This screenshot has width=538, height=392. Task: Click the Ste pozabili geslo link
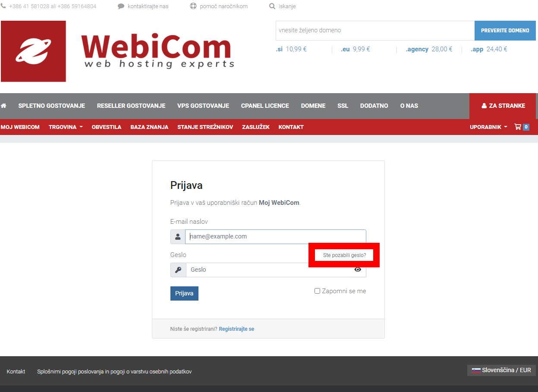click(344, 255)
